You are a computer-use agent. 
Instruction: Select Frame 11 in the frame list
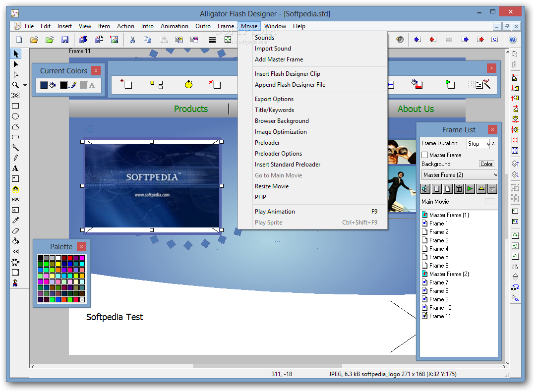pyautogui.click(x=440, y=316)
